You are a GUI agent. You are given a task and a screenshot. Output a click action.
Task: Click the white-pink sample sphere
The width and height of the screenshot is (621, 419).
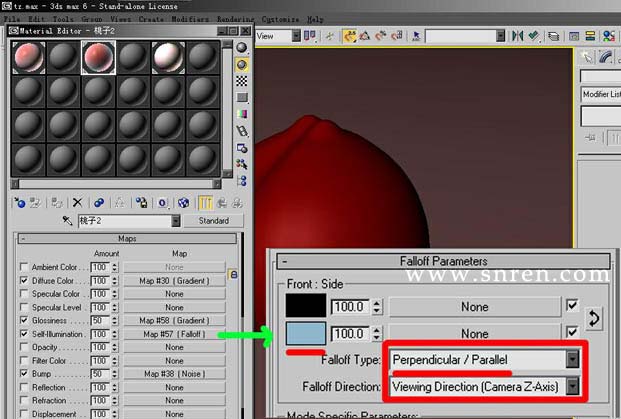coord(168,57)
